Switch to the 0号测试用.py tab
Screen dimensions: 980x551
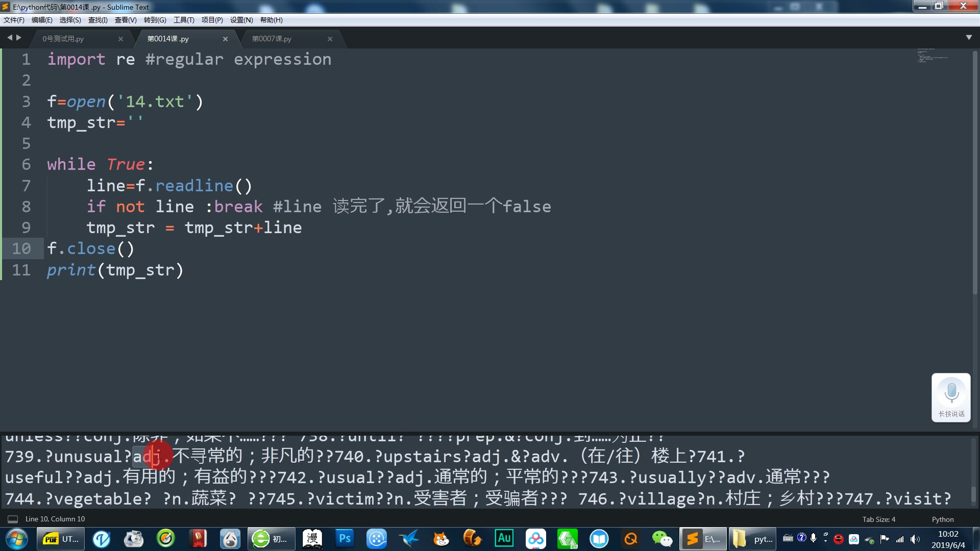pos(63,39)
